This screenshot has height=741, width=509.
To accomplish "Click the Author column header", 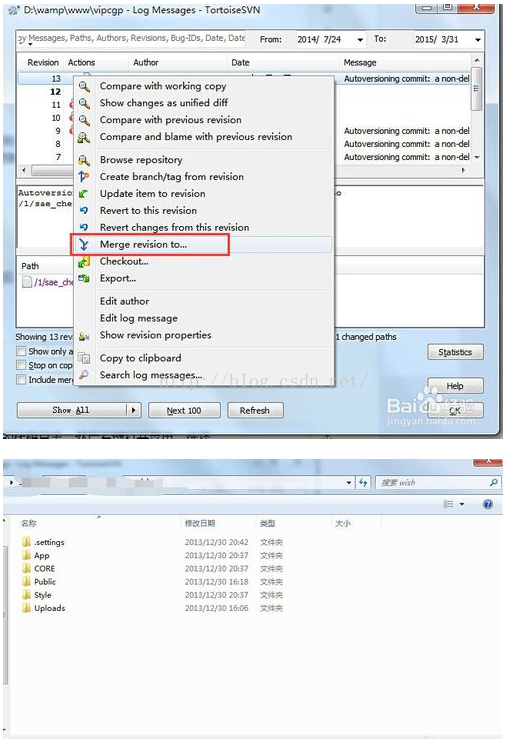I will pos(177,62).
